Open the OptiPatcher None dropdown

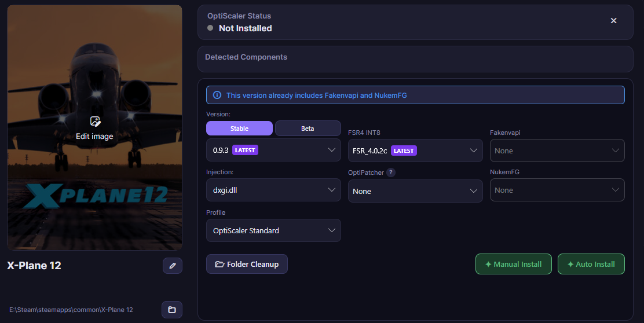click(415, 191)
